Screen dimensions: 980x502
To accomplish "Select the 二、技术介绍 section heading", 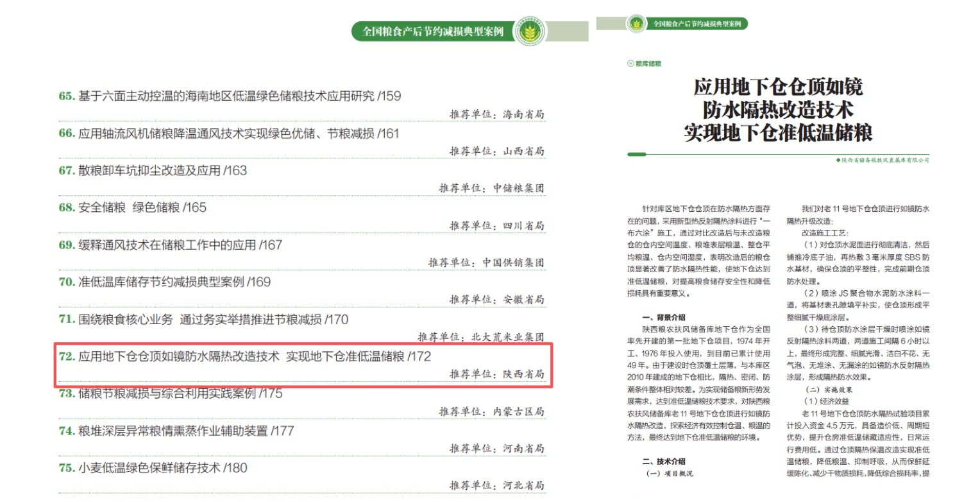I will point(664,461).
